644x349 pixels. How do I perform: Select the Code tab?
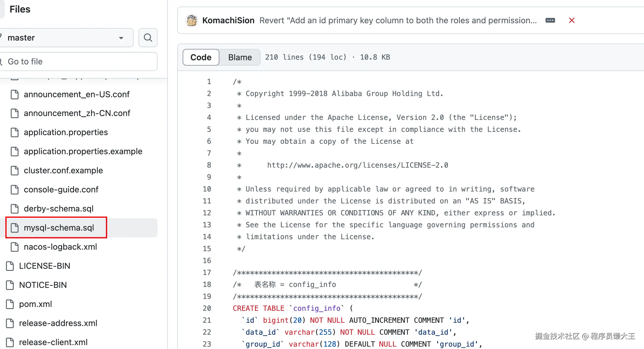(x=201, y=57)
